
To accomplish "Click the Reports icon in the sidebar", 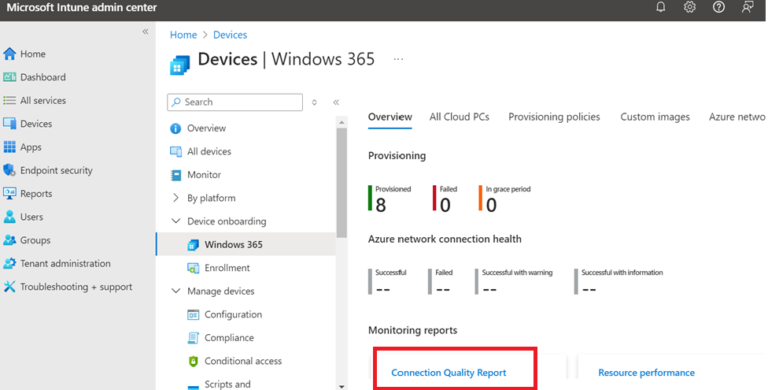I will point(9,194).
